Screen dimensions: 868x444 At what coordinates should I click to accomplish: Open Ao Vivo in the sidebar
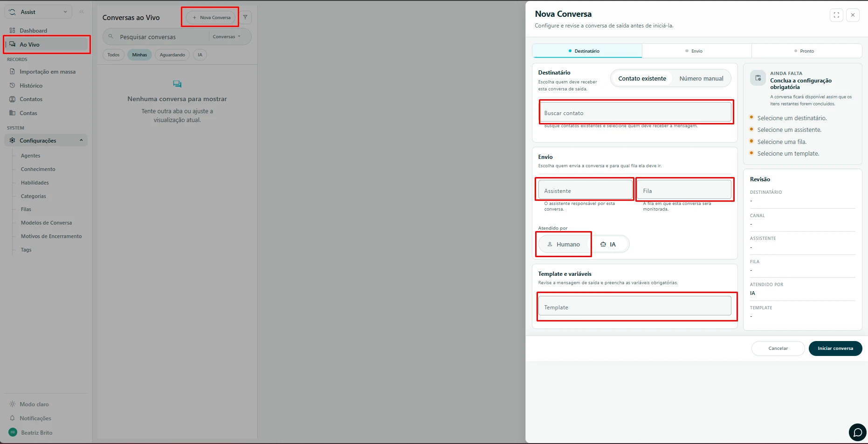click(46, 45)
